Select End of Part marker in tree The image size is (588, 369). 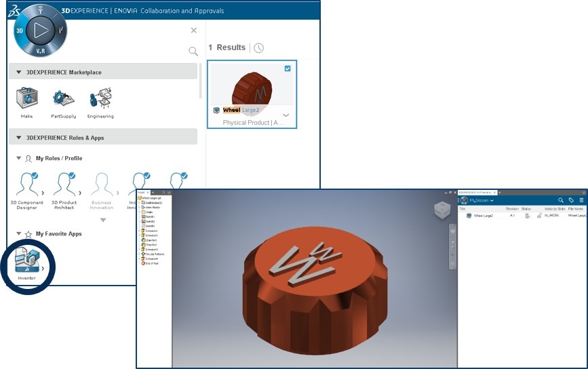[150, 263]
